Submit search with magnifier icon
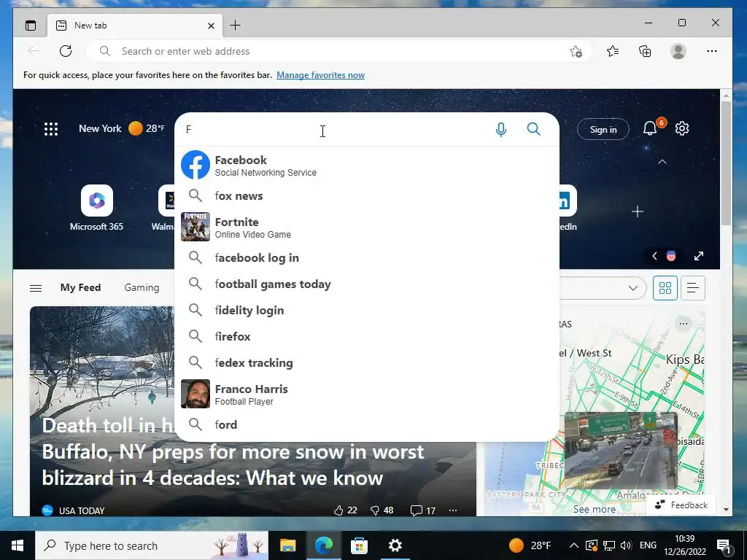747x560 pixels. click(x=533, y=129)
